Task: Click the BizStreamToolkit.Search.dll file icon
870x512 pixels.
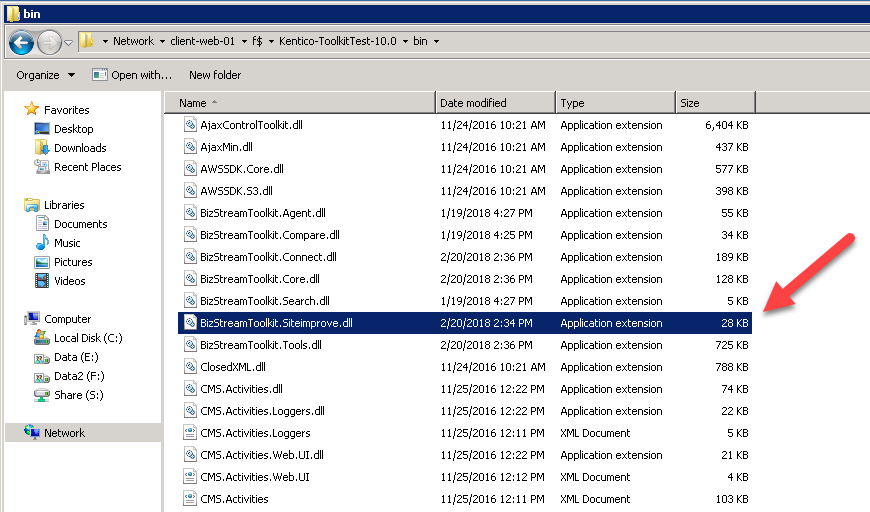Action: 190,301
